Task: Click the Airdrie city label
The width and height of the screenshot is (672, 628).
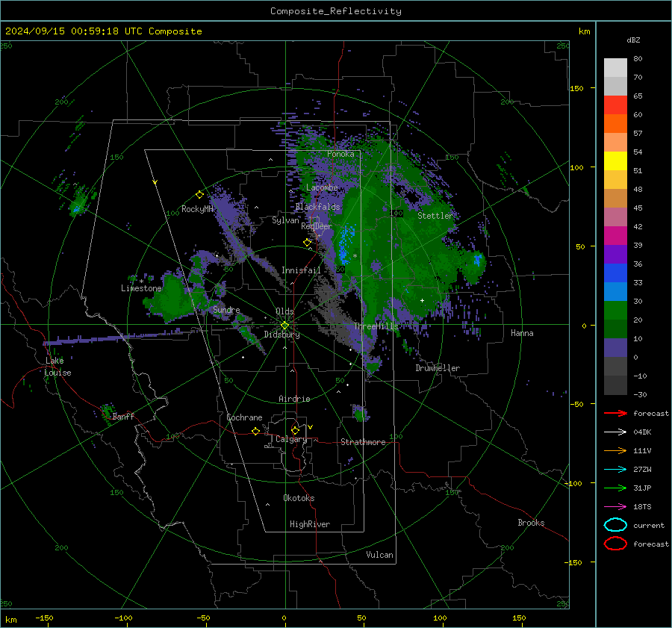Action: [294, 399]
